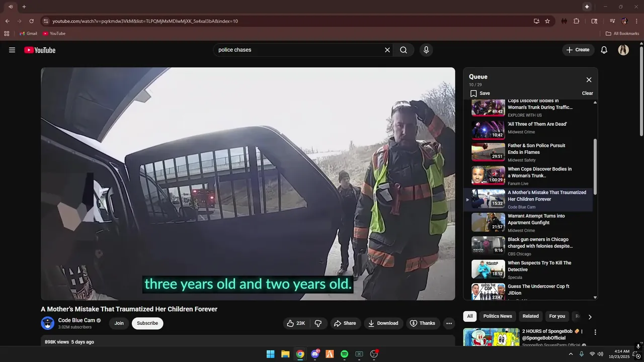
Task: View site information icon in address bar
Action: tap(46, 21)
